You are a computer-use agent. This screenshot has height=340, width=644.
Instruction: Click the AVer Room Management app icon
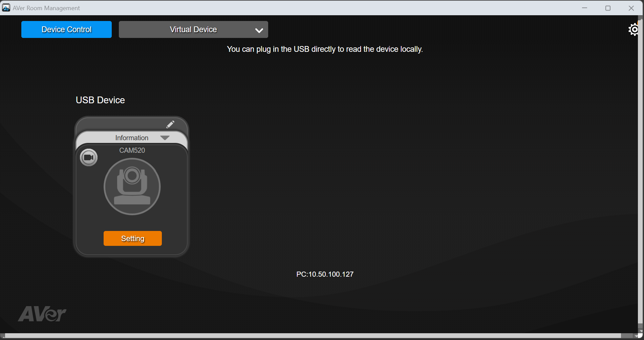click(x=6, y=8)
